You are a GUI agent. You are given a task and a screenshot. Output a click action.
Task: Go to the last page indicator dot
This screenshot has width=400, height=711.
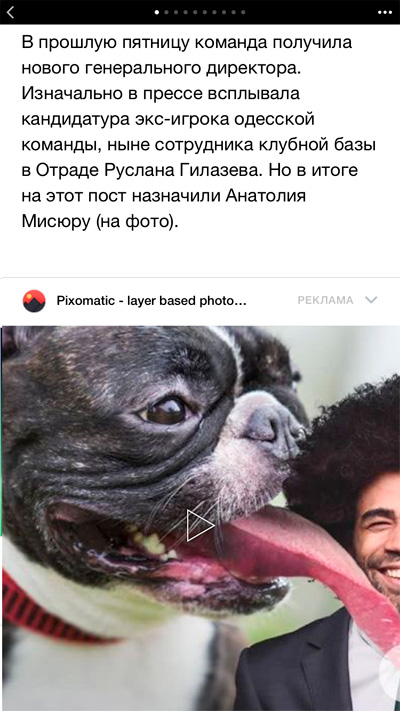[243, 12]
